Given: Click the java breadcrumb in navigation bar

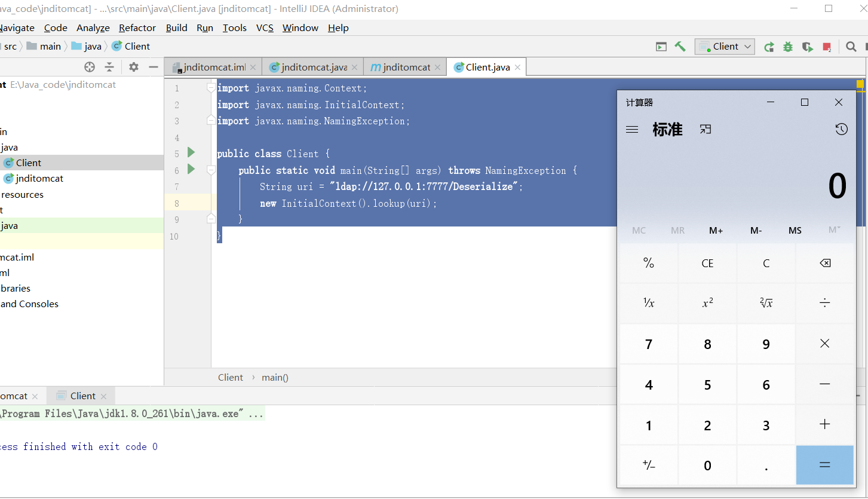Looking at the screenshot, I should pos(87,47).
